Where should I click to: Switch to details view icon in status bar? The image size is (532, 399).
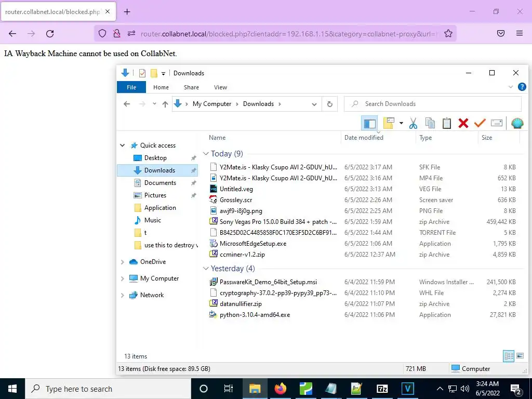coord(509,356)
